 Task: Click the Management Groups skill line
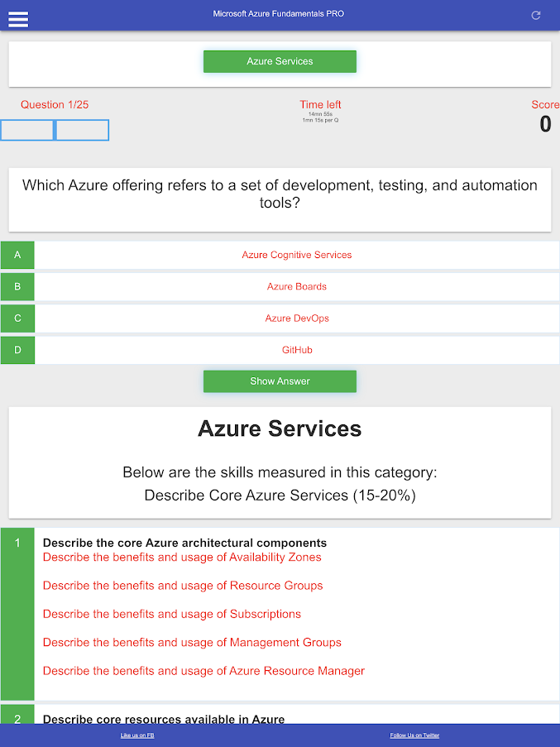click(192, 643)
